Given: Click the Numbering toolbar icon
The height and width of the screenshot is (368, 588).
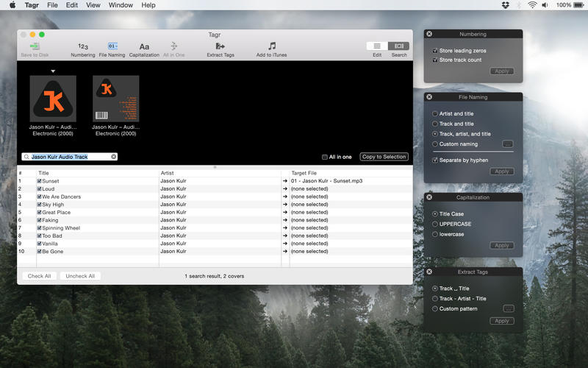Looking at the screenshot, I should click(x=82, y=46).
